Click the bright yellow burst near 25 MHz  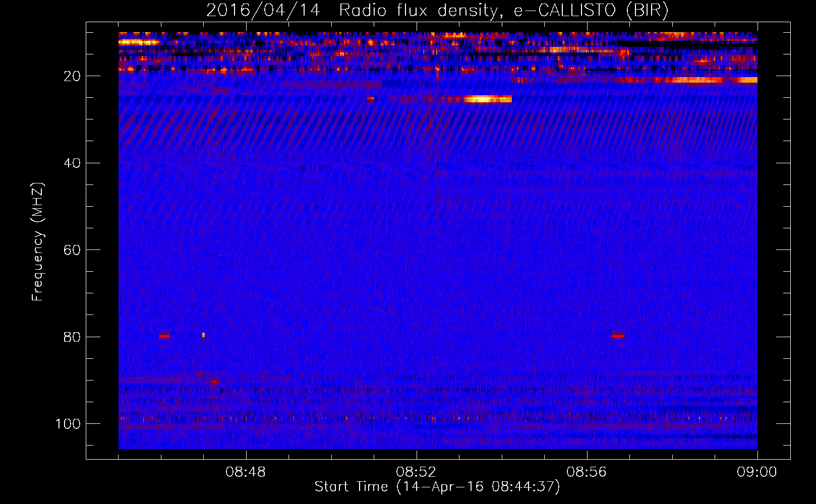point(487,99)
